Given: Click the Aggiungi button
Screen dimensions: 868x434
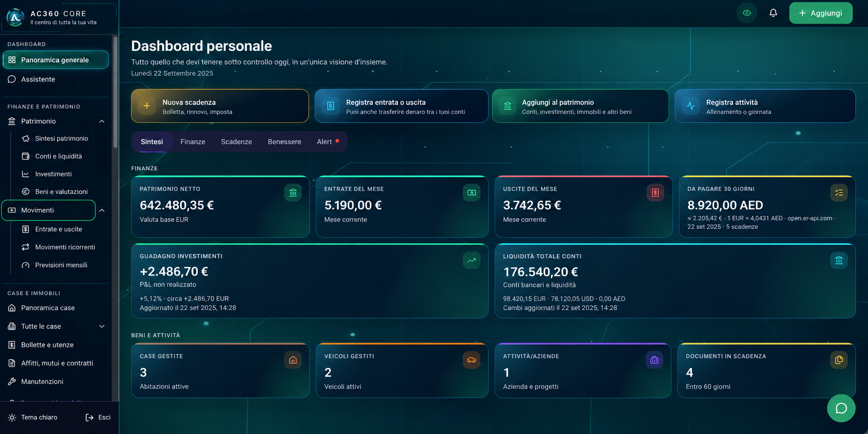Looking at the screenshot, I should point(821,13).
